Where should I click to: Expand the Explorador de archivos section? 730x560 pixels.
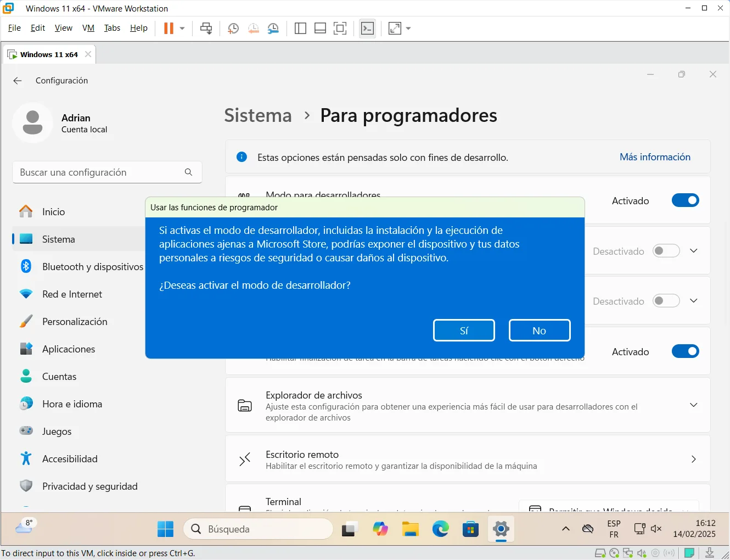click(x=693, y=405)
